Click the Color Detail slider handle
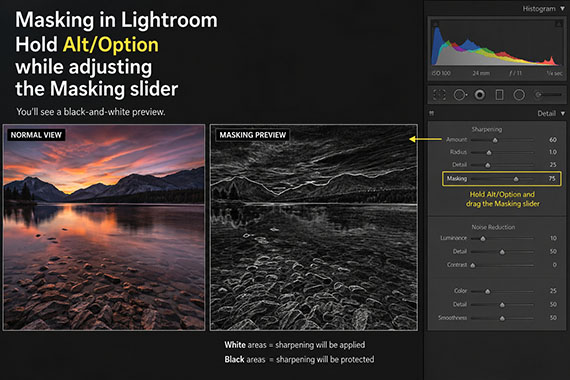570x380 pixels. pyautogui.click(x=502, y=305)
